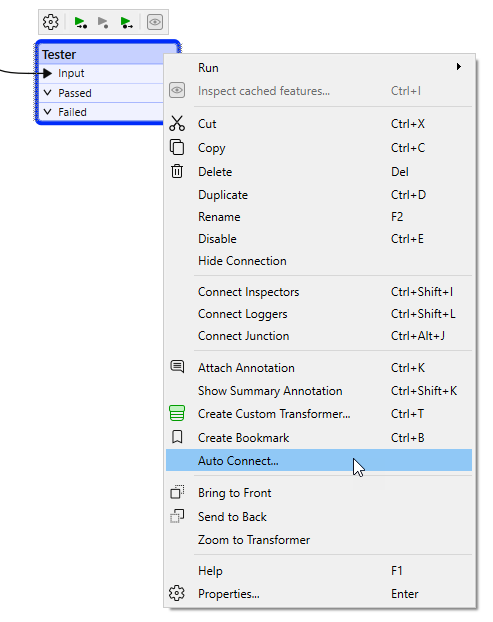
Task: Expand the Run submenu arrow
Action: coord(458,67)
